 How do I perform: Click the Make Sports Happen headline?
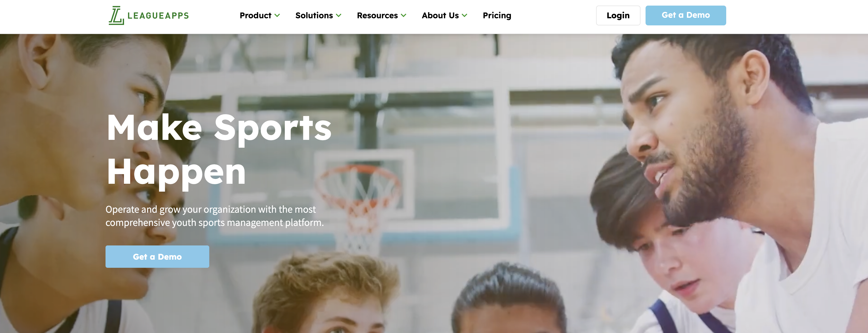tap(219, 150)
